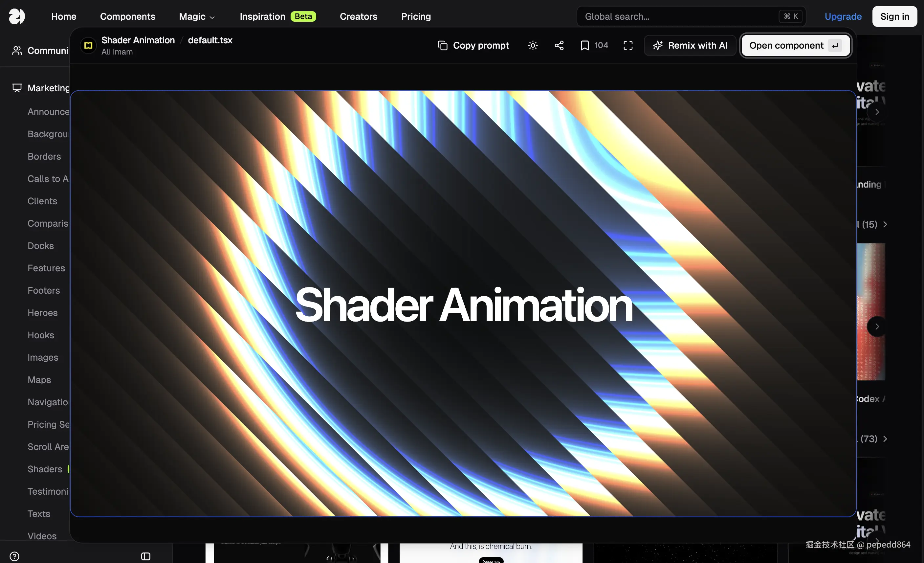Open the Components nav item
Screen dimensions: 924x563
[127, 16]
